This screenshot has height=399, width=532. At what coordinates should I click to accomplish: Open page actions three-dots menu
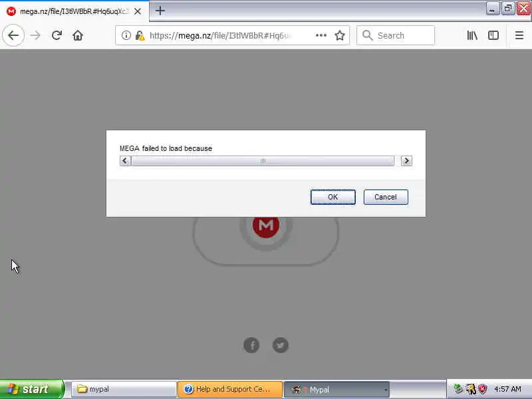321,35
